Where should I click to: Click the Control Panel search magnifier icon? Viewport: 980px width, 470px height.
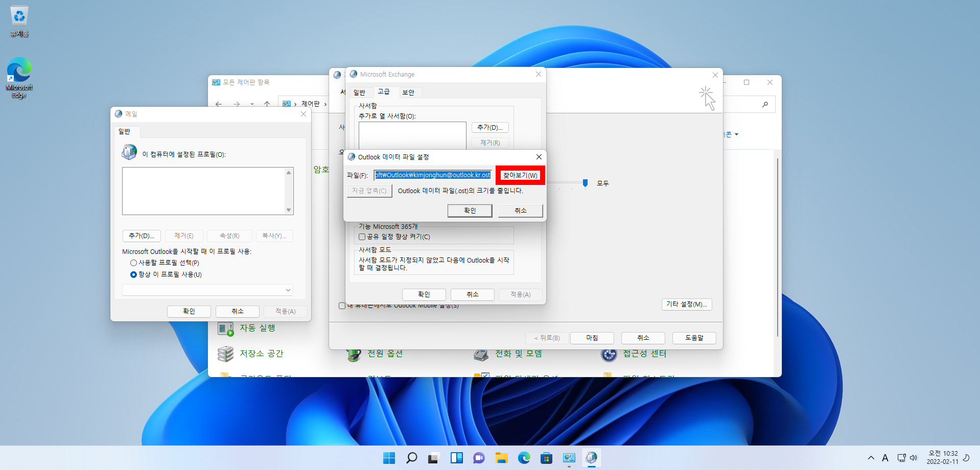coord(765,104)
